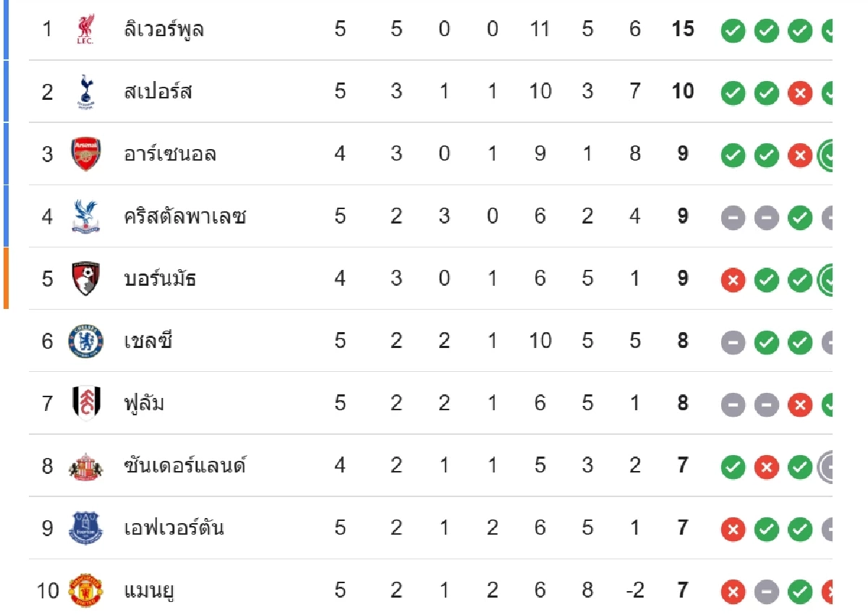Open team name เอฟเวอร์ตัน
Screen dimensions: 868x615
click(174, 527)
